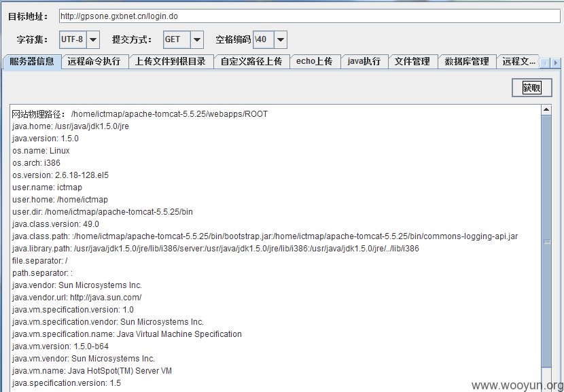564x392 pixels.
Task: Click the java.vm.version: 1.5.0-b64 line
Action: 60,346
